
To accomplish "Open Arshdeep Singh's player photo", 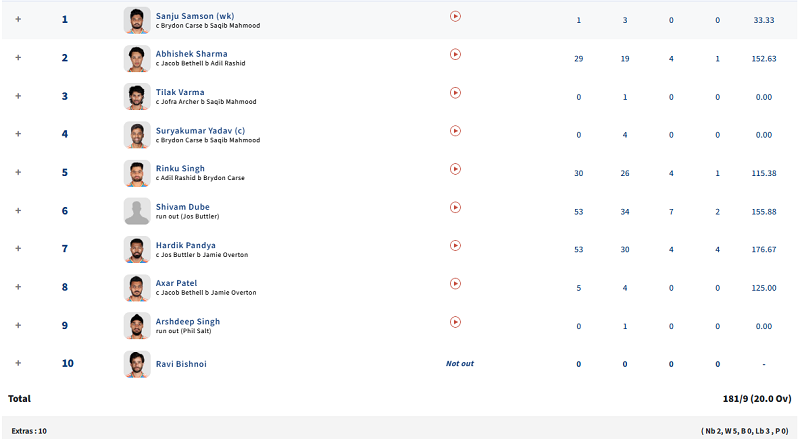I will (x=137, y=326).
